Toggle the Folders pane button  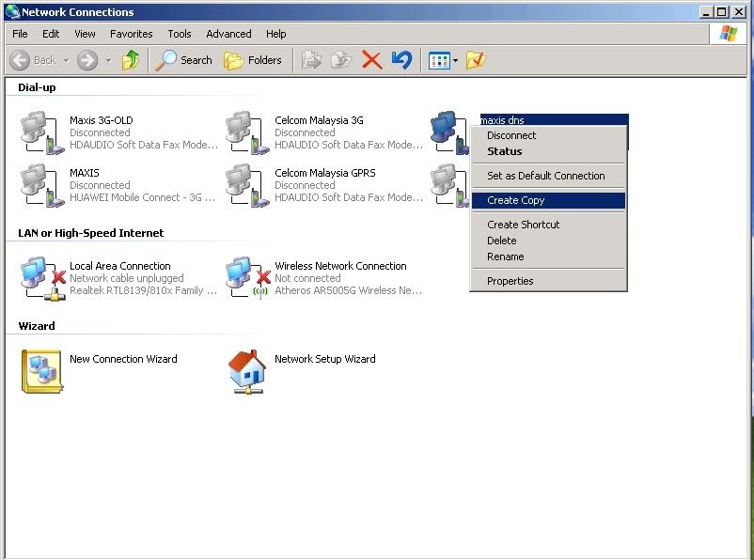pyautogui.click(x=253, y=60)
